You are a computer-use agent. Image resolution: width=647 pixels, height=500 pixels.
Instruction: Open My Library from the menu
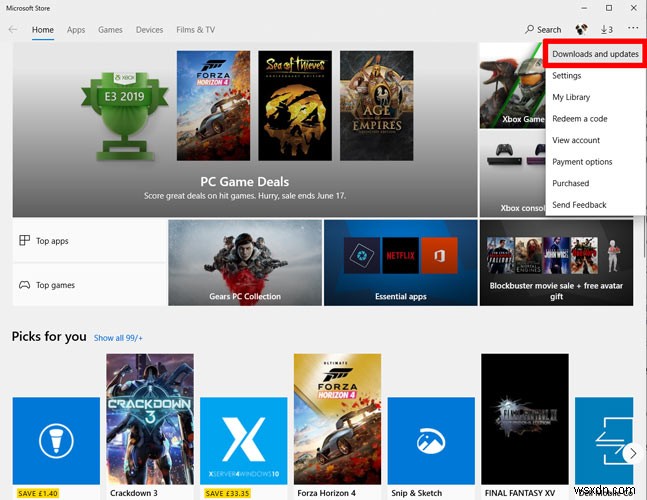(x=595, y=97)
